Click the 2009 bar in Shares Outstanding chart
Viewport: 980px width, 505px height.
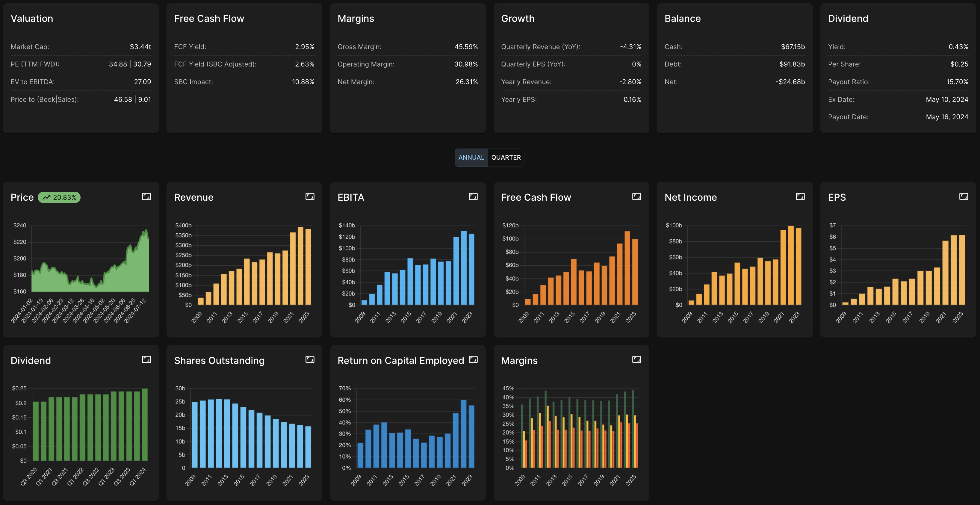[194, 435]
